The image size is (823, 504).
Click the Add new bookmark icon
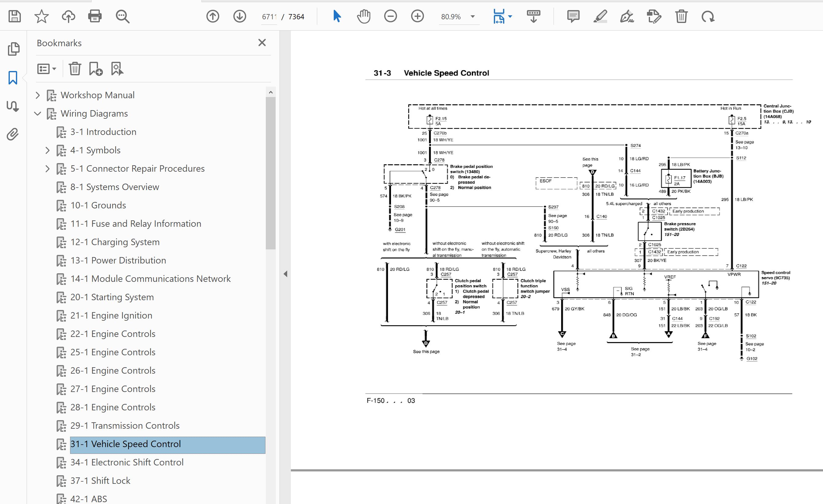pyautogui.click(x=96, y=69)
